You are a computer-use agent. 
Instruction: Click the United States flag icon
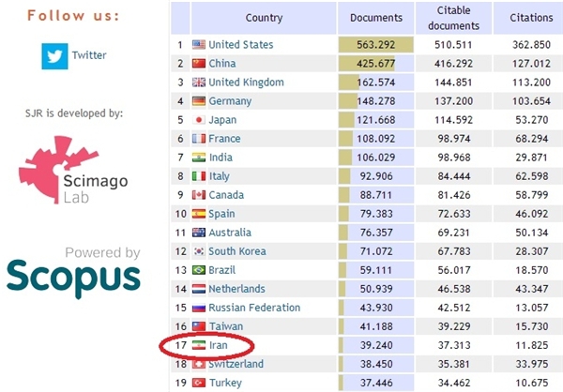(x=198, y=44)
